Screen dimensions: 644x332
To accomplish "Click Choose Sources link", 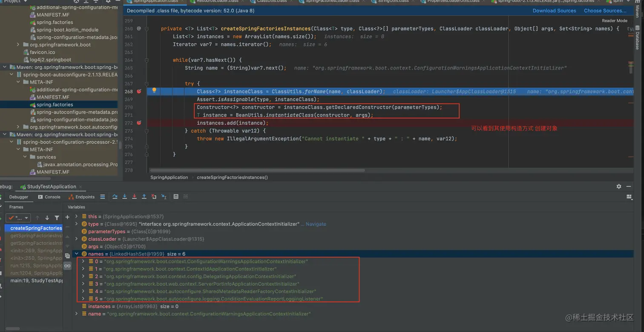I will [605, 11].
